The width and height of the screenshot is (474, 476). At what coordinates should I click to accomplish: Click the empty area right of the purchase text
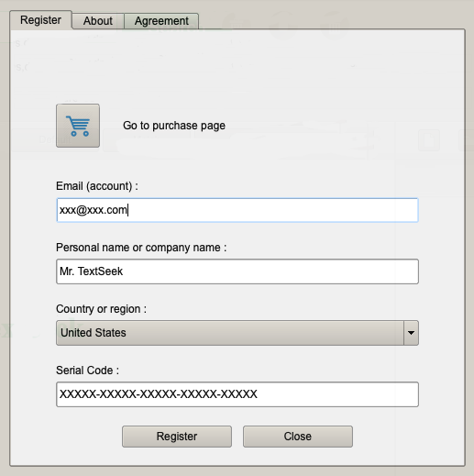pos(321,126)
